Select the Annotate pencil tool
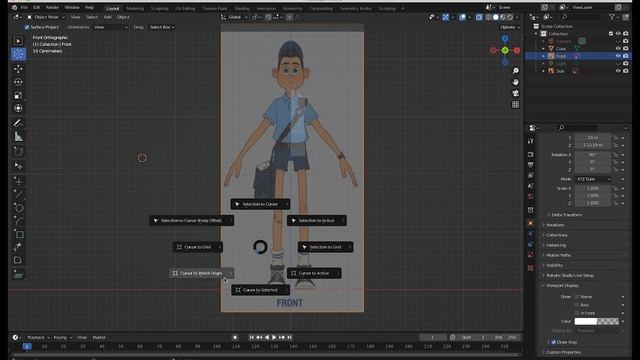This screenshot has height=360, width=640. pyautogui.click(x=18, y=123)
